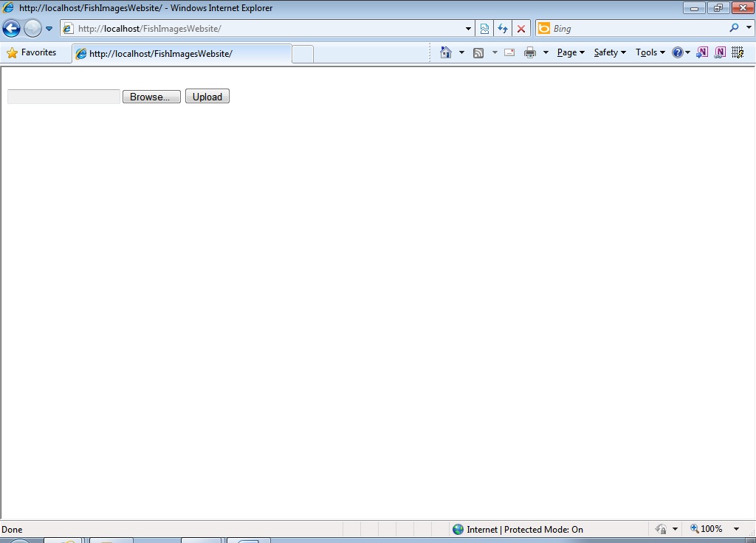Click the status bar security lock icon
756x543 pixels.
click(661, 530)
